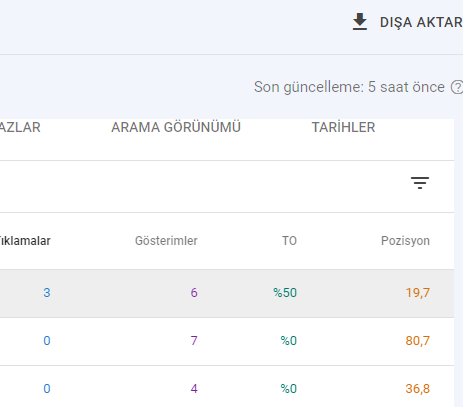Sort table by Gösterimler column
The image size is (463, 407).
click(166, 241)
